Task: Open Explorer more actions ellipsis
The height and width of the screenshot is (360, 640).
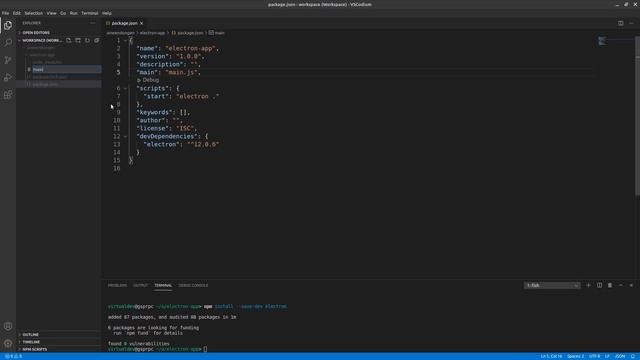Action: pos(93,23)
